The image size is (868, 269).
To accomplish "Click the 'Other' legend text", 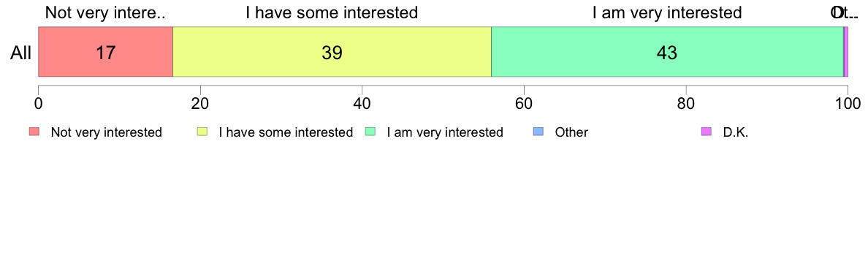I will [x=571, y=132].
